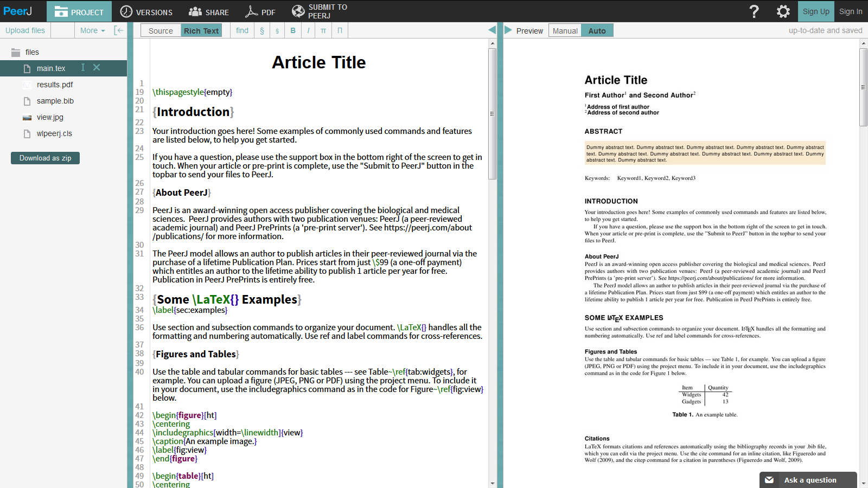Select the files folder row
Image resolution: width=868 pixels, height=488 pixels.
tap(63, 52)
